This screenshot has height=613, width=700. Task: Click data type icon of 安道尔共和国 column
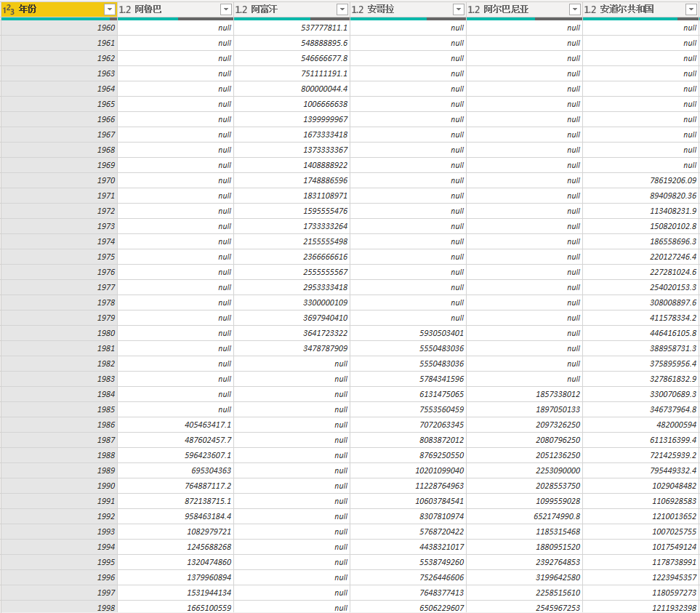coord(590,9)
